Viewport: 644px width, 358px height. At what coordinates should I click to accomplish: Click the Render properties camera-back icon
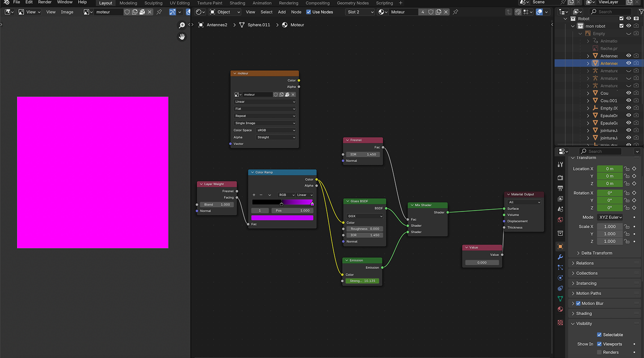click(560, 178)
